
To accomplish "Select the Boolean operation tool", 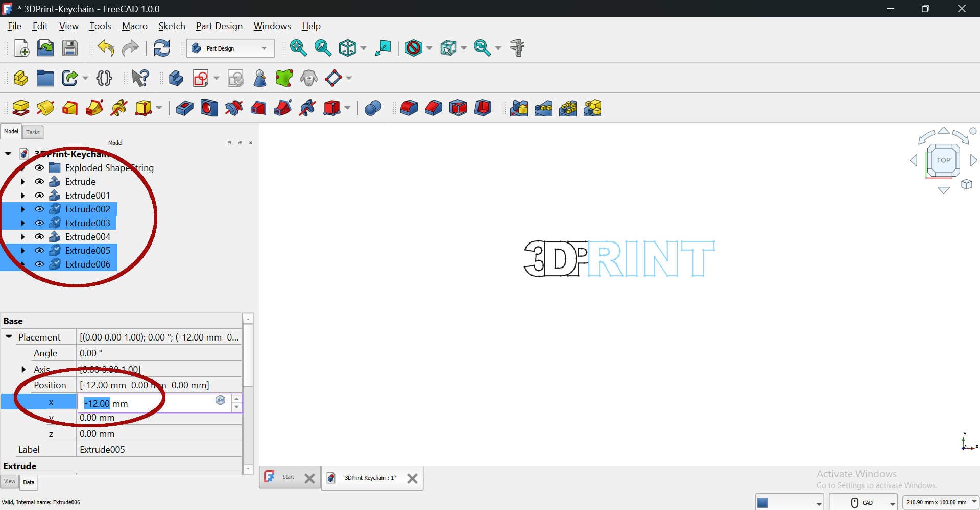I will [373, 108].
